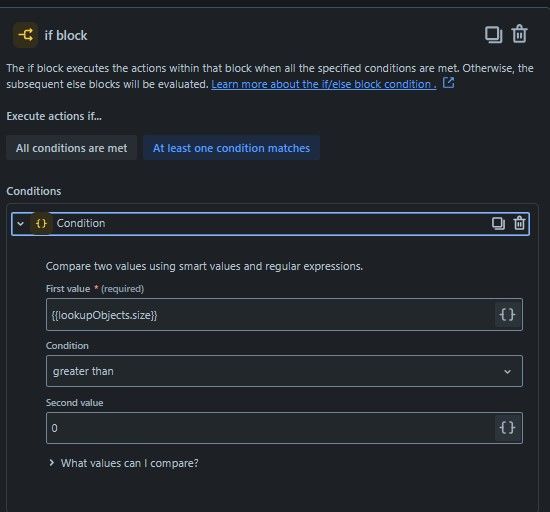Click the Execute actions if... label
Screen dimensions: 550x512
coord(54,116)
